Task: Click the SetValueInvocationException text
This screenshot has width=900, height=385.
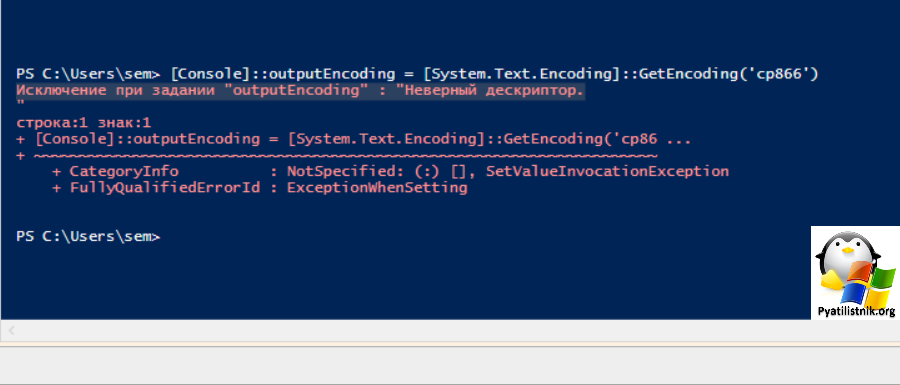Action: [607, 172]
